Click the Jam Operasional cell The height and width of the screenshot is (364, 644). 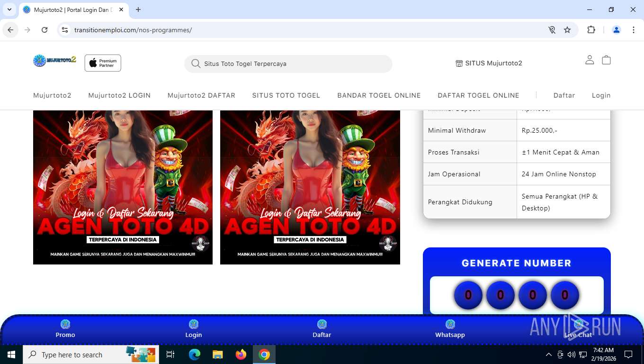pyautogui.click(x=470, y=174)
